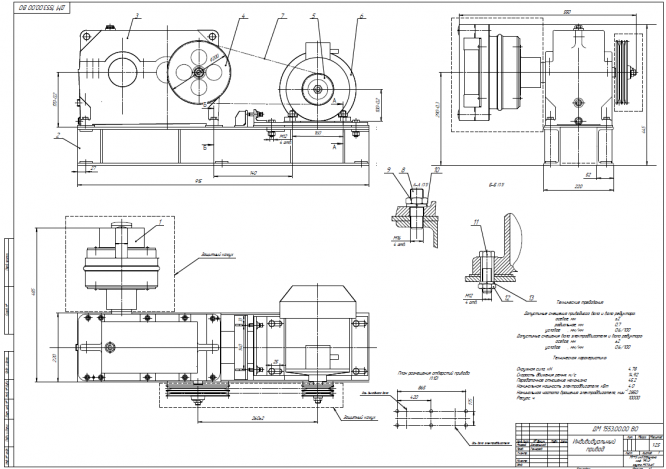The height and width of the screenshot is (469, 666).
Task: Click 'Защитный кожух' label beside belt guard
Action: (360, 418)
